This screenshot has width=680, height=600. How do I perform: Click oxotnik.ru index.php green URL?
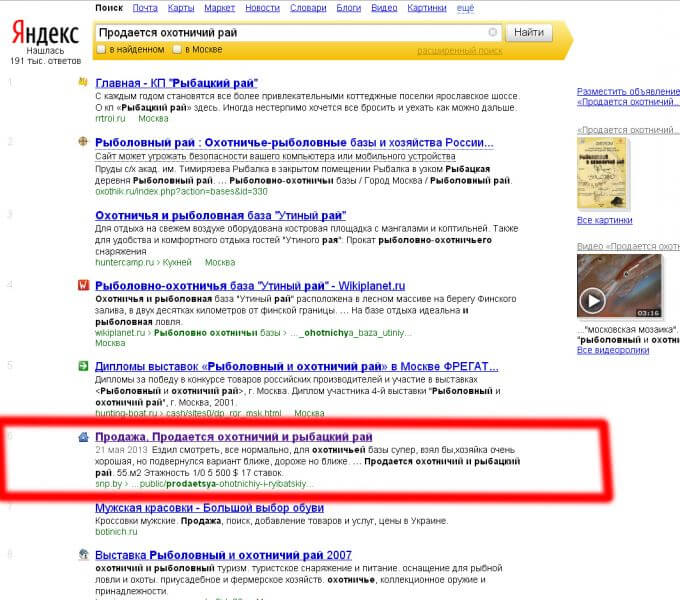point(181,191)
